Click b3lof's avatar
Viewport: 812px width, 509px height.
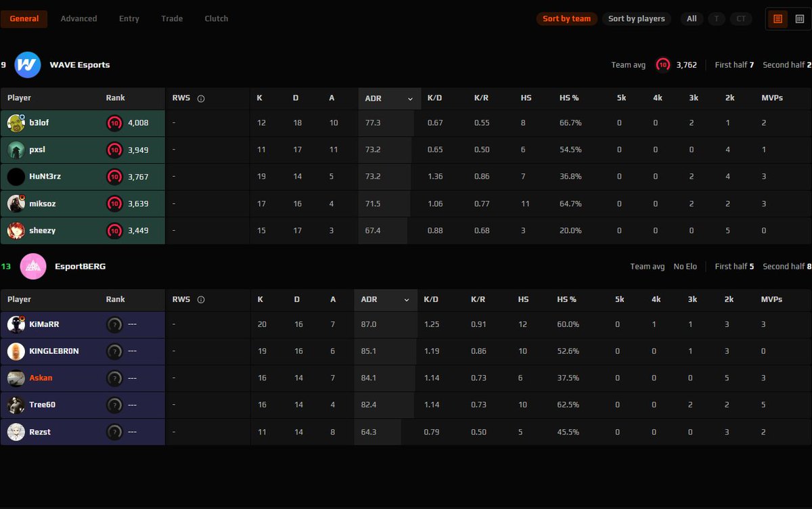click(x=16, y=123)
